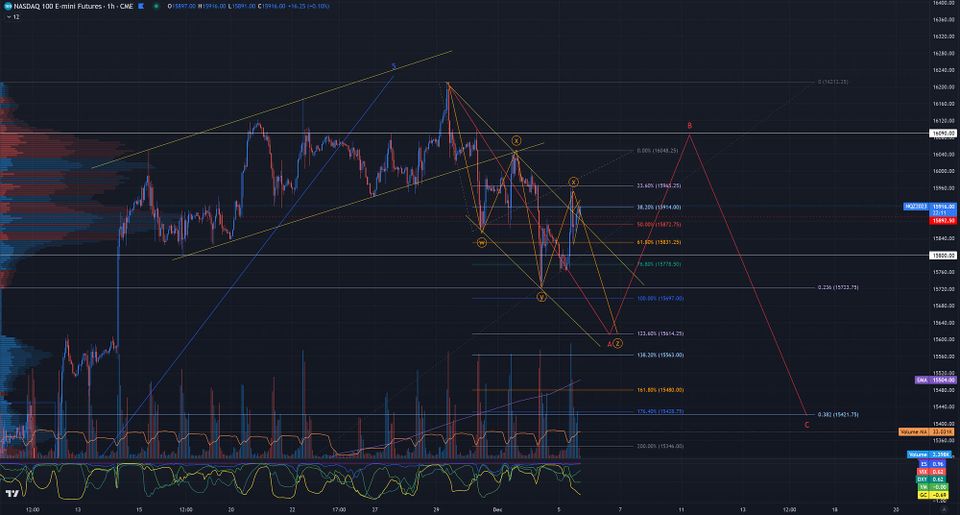Select the 161.80% (15480.00) Fibonacci level
Screen dimensions: 960x515
pyautogui.click(x=660, y=390)
